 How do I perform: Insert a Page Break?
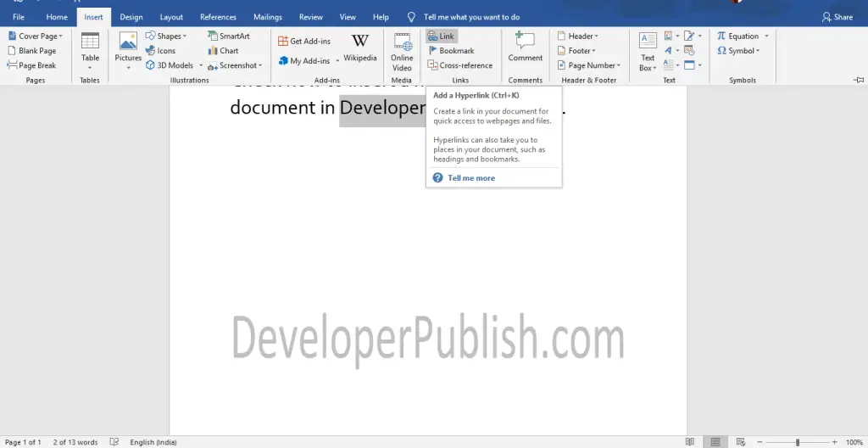(31, 64)
